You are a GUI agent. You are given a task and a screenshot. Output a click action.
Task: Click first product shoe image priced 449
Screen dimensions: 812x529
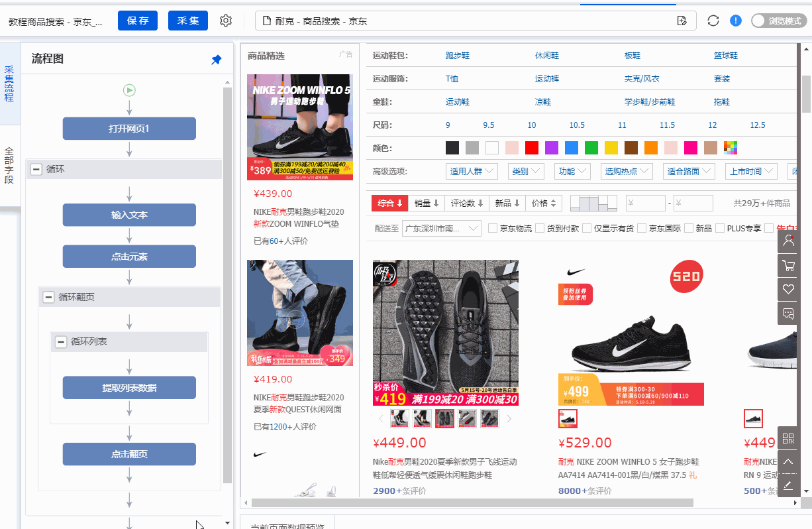pyautogui.click(x=446, y=333)
